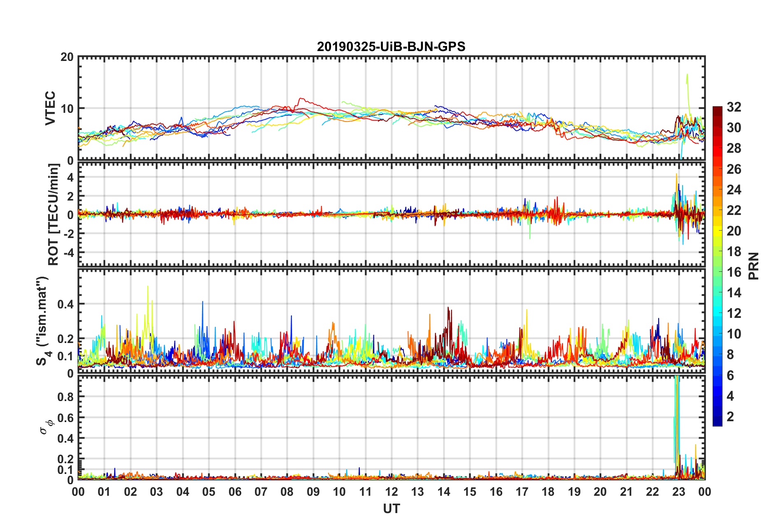783x532 pixels.
Task: Click the 05 hour tick on UT axis
Action: tap(209, 492)
